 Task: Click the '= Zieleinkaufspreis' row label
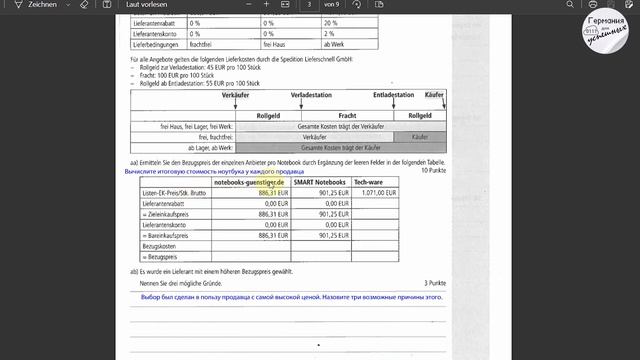(165, 214)
